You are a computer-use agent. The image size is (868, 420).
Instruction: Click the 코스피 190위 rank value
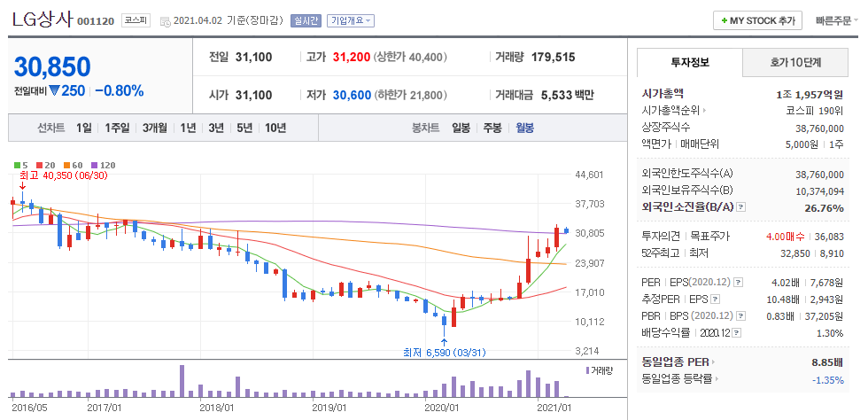tap(814, 111)
